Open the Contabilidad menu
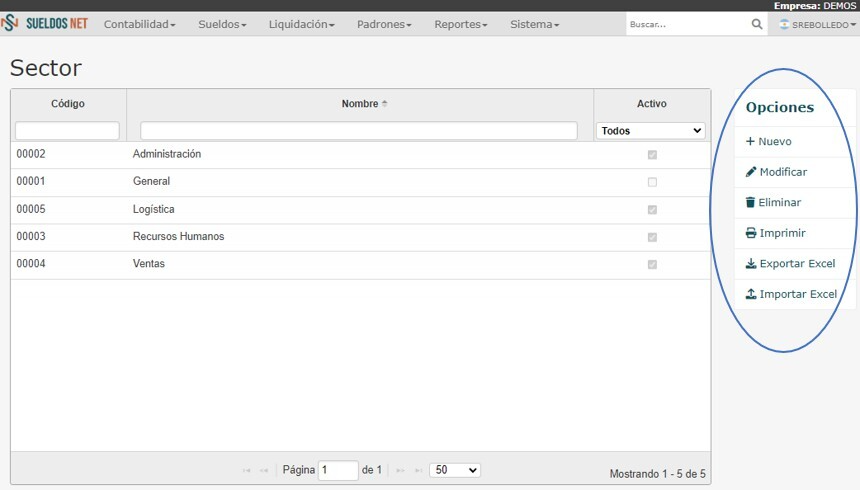 (x=139, y=24)
